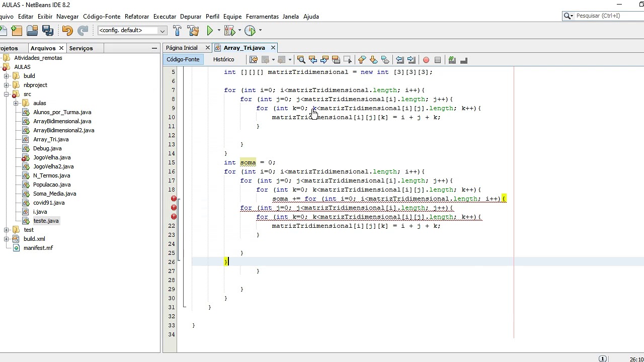This screenshot has height=362, width=644.
Task: Show the Código-Fonte view
Action: pyautogui.click(x=183, y=59)
